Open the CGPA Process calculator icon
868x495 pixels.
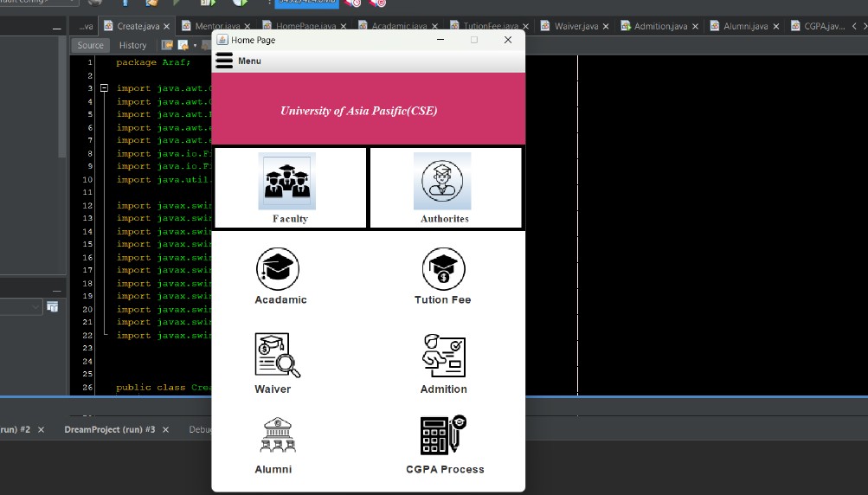[x=443, y=434]
